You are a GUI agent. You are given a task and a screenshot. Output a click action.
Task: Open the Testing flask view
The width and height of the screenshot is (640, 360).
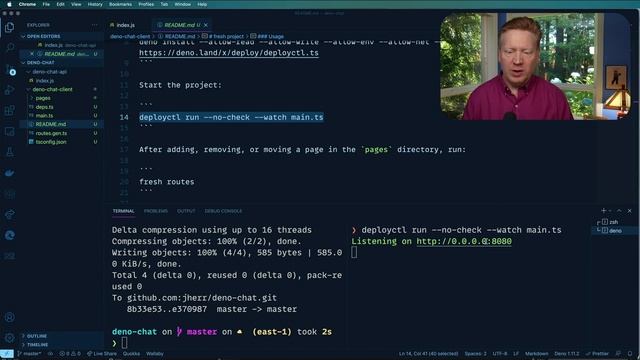(9, 152)
